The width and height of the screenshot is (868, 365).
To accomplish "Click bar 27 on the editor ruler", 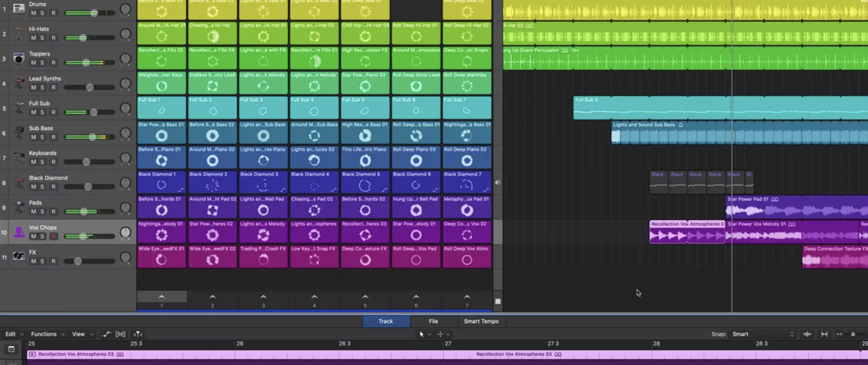I will [x=448, y=344].
